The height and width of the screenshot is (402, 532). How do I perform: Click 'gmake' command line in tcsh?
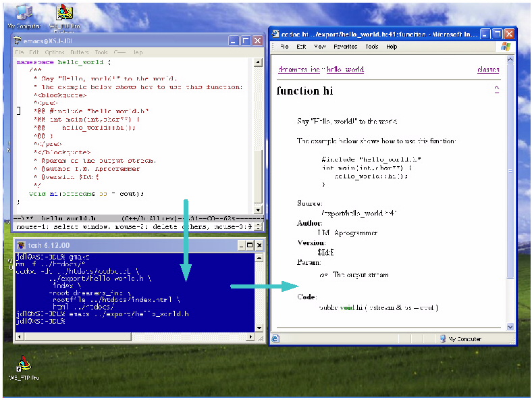coord(53,257)
